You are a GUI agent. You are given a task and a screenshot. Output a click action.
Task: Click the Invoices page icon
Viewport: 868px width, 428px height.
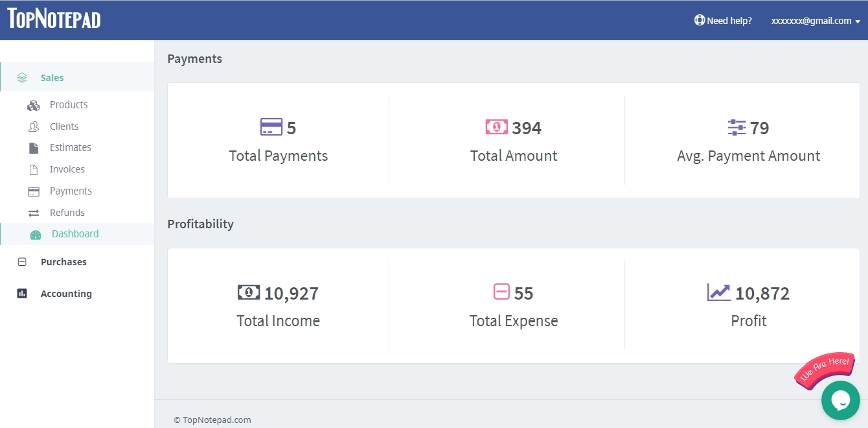[x=34, y=169]
